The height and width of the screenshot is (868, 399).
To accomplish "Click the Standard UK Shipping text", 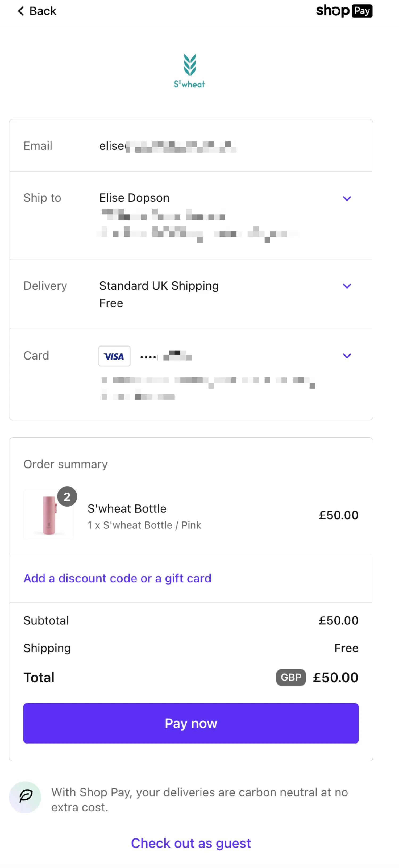I will (159, 286).
